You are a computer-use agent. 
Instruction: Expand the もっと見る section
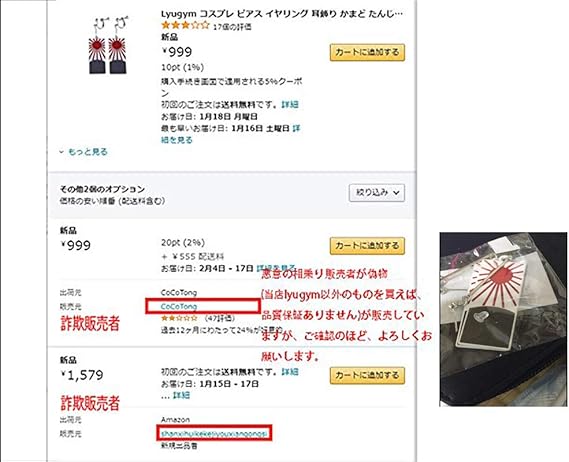83,152
